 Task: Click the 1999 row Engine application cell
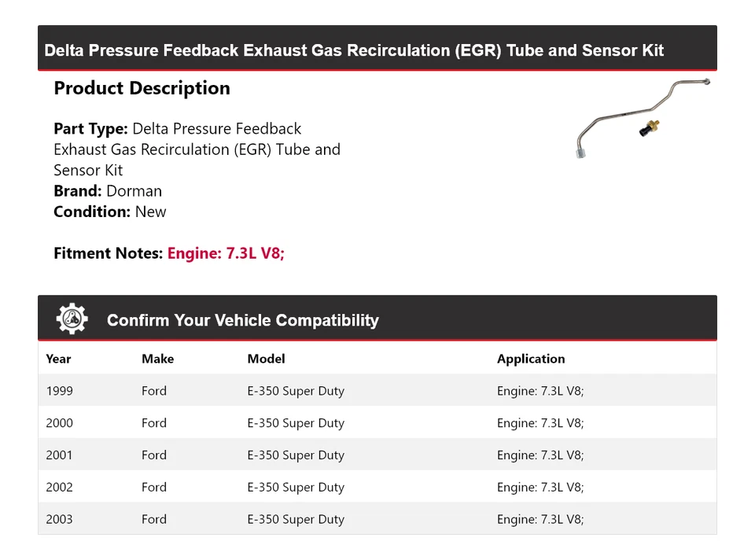tap(540, 391)
